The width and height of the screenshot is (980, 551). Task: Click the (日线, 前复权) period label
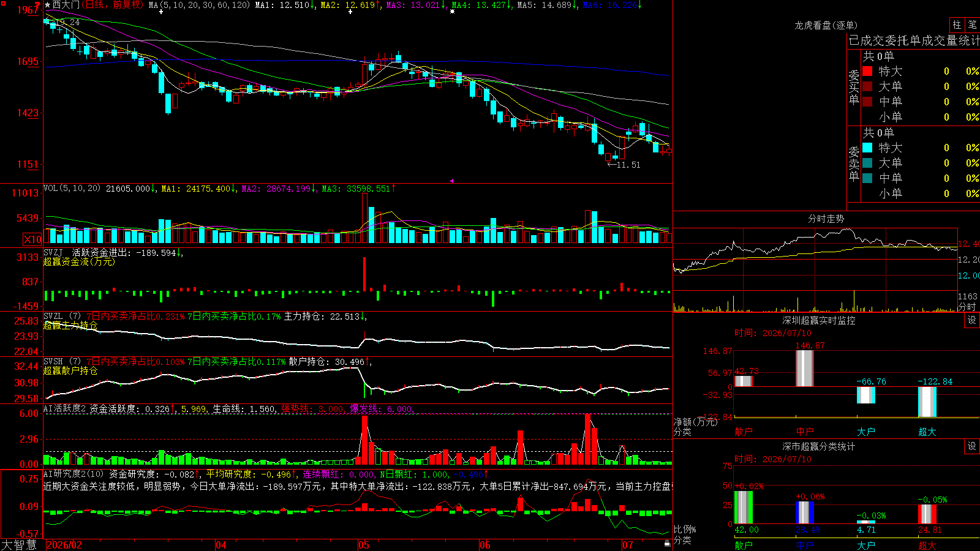pyautogui.click(x=112, y=5)
